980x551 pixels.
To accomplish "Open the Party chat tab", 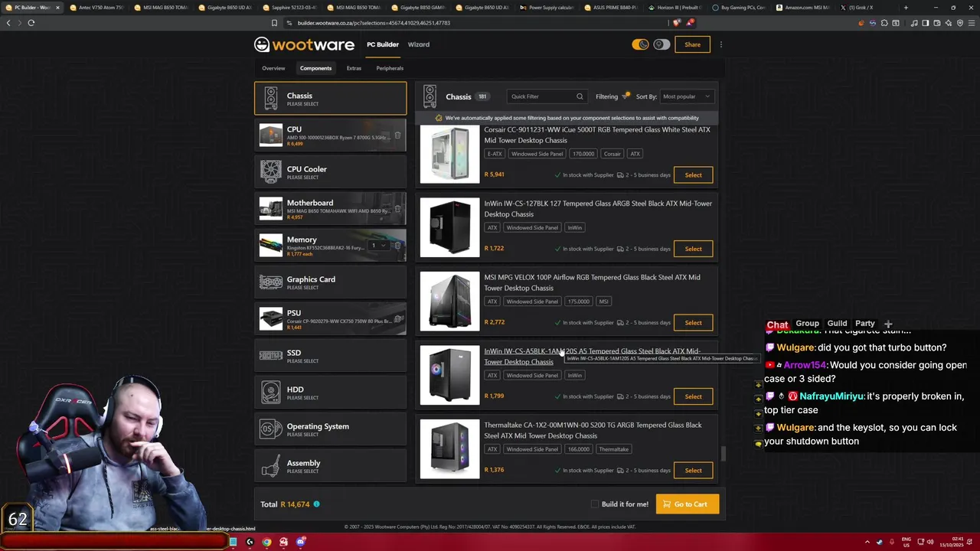I will click(x=865, y=324).
